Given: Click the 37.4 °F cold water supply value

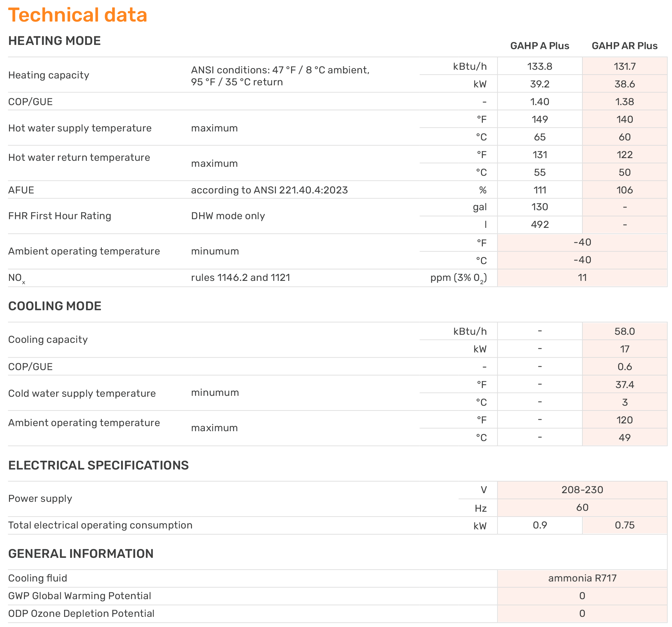Looking at the screenshot, I should [624, 384].
